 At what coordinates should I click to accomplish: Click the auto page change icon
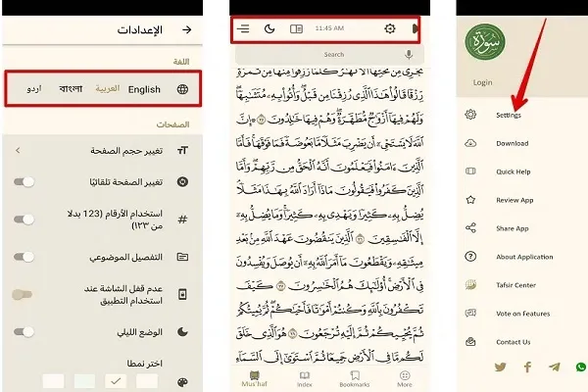click(182, 182)
